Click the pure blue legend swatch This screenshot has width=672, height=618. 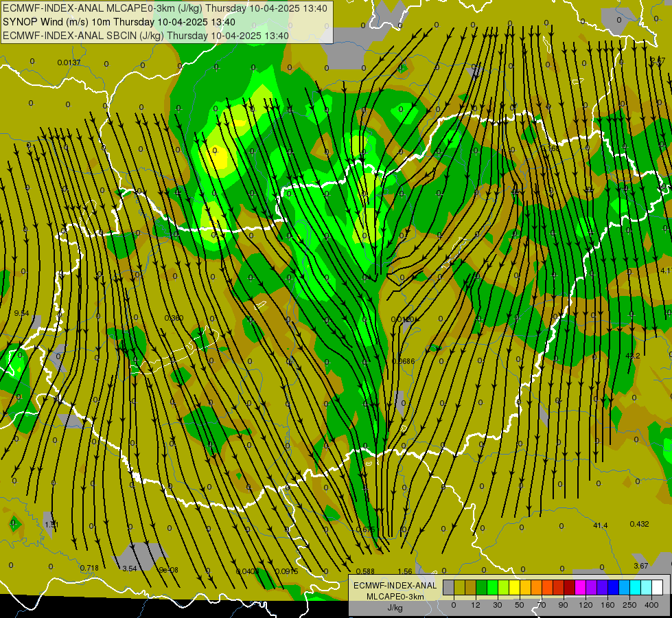pos(614,587)
